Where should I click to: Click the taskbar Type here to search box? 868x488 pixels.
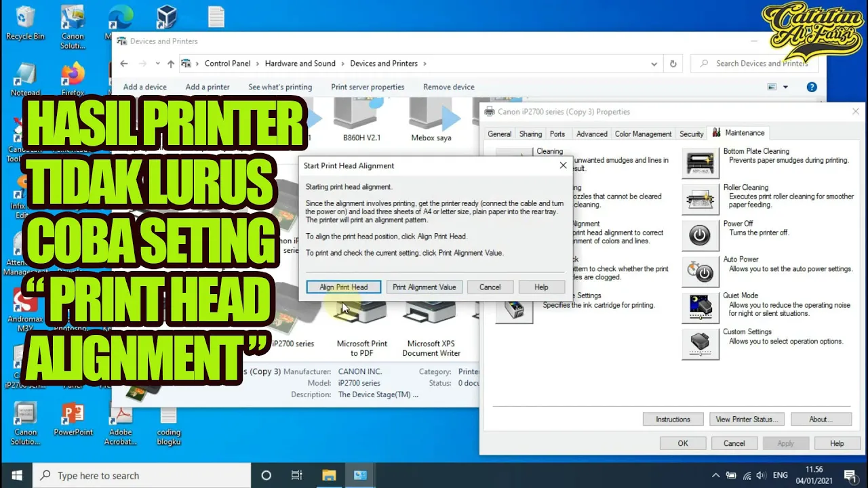tap(142, 475)
